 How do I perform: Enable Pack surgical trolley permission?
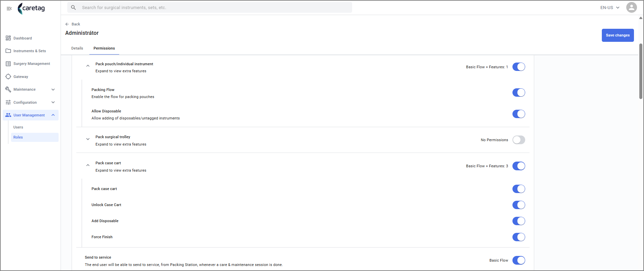pos(518,140)
